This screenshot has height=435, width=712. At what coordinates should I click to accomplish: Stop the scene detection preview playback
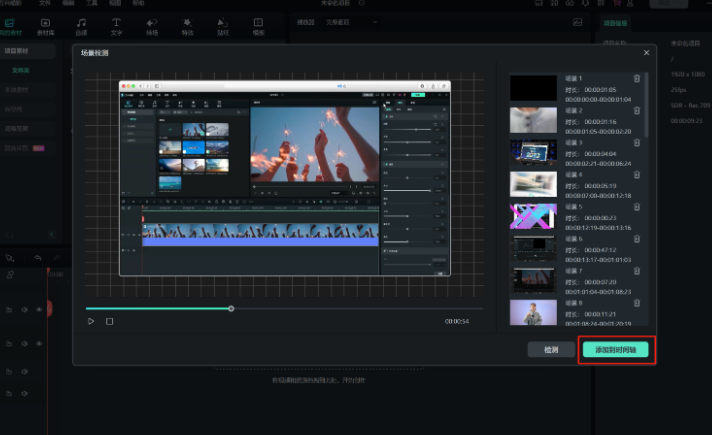click(x=110, y=321)
